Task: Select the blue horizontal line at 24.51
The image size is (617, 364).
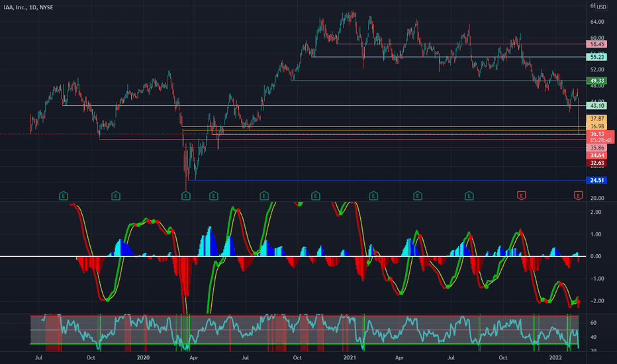Action: click(x=387, y=180)
